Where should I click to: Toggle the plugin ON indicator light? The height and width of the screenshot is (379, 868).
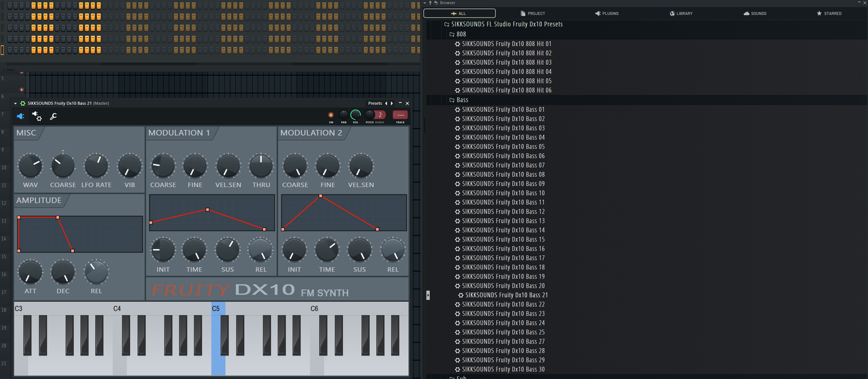click(x=331, y=115)
